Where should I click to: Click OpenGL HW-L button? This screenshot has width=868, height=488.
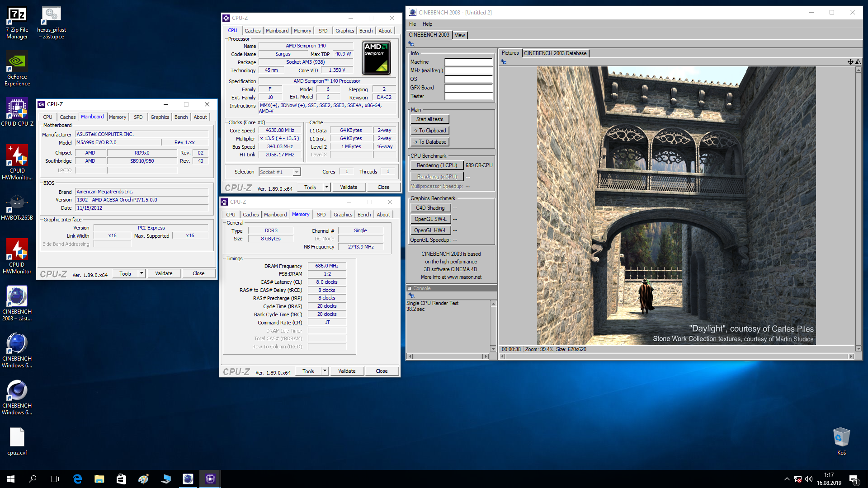tap(430, 230)
